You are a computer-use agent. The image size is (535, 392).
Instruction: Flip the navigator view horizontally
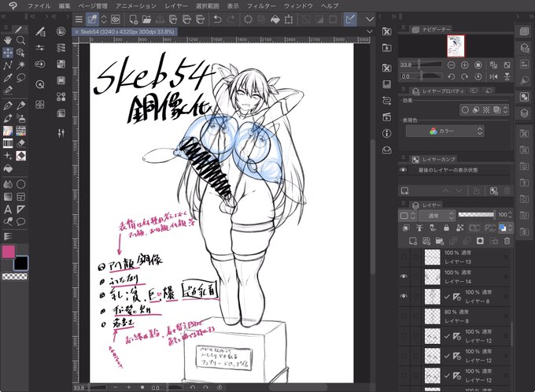493,77
